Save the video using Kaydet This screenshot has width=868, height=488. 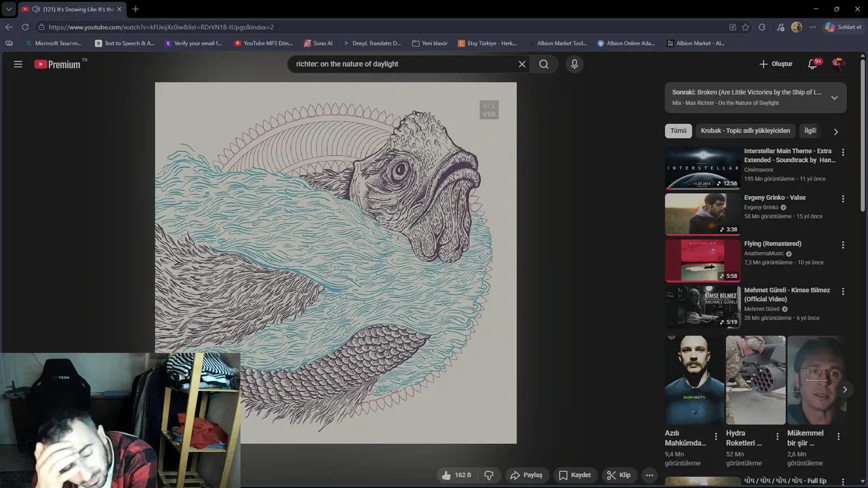pos(574,475)
